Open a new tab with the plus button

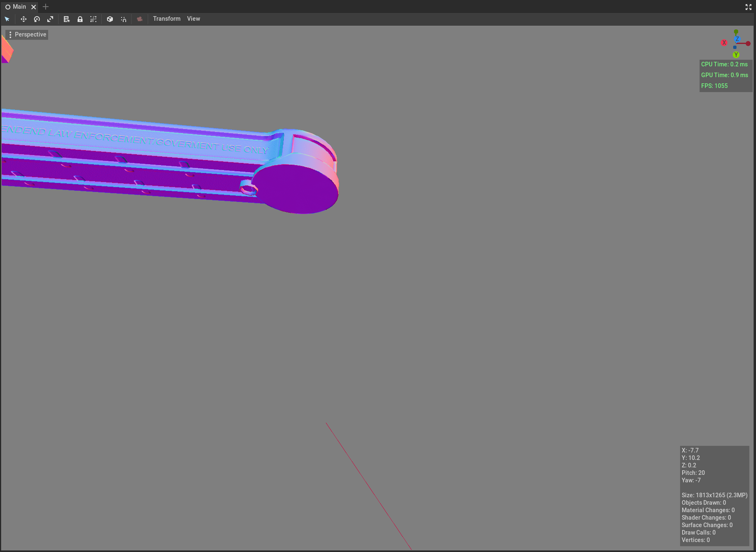click(46, 7)
